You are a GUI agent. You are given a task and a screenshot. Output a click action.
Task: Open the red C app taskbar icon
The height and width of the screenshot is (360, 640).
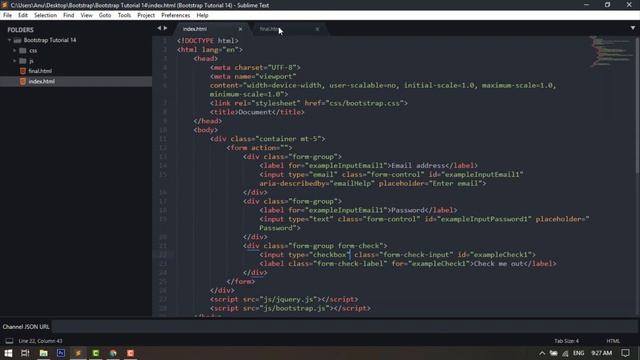pos(131,353)
